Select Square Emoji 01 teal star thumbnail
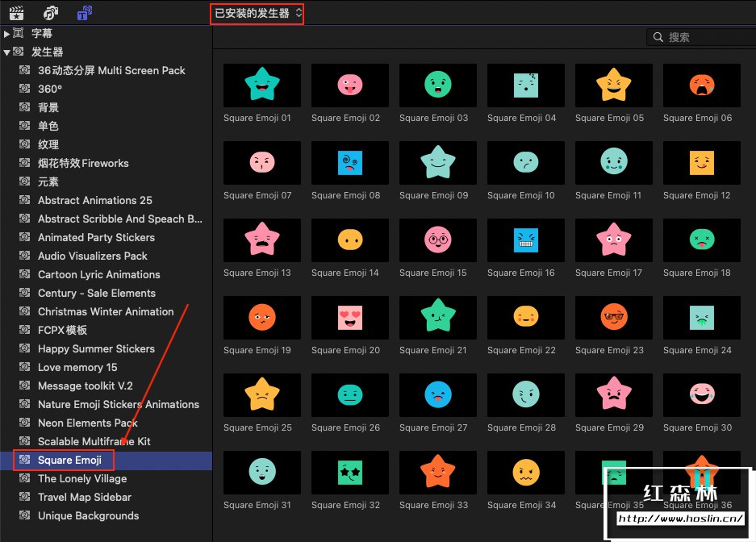 (261, 85)
